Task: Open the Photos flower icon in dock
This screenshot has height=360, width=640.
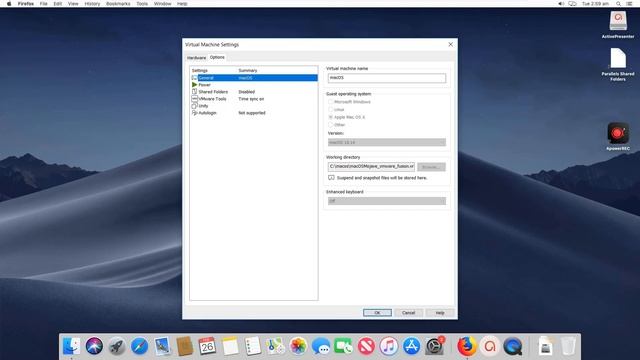Action: pyautogui.click(x=298, y=346)
